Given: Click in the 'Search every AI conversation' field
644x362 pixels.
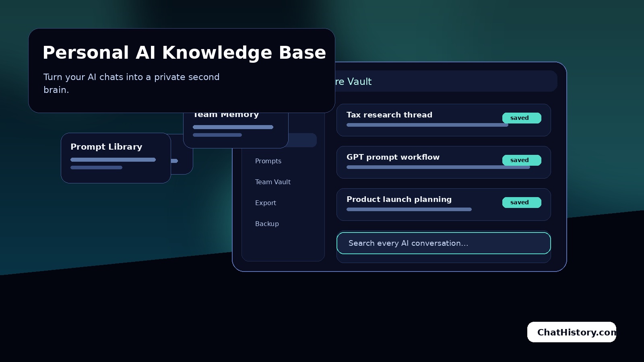Looking at the screenshot, I should coord(444,243).
